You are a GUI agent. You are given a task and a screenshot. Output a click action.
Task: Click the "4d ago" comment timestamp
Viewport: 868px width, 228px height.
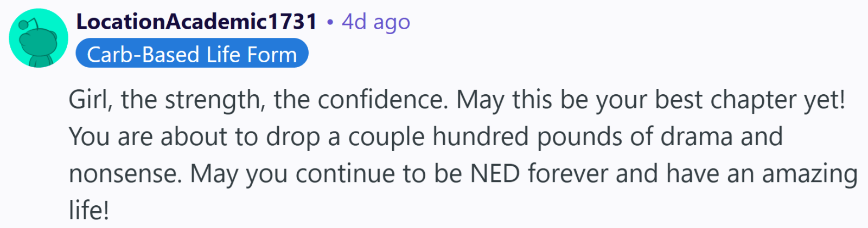[376, 22]
